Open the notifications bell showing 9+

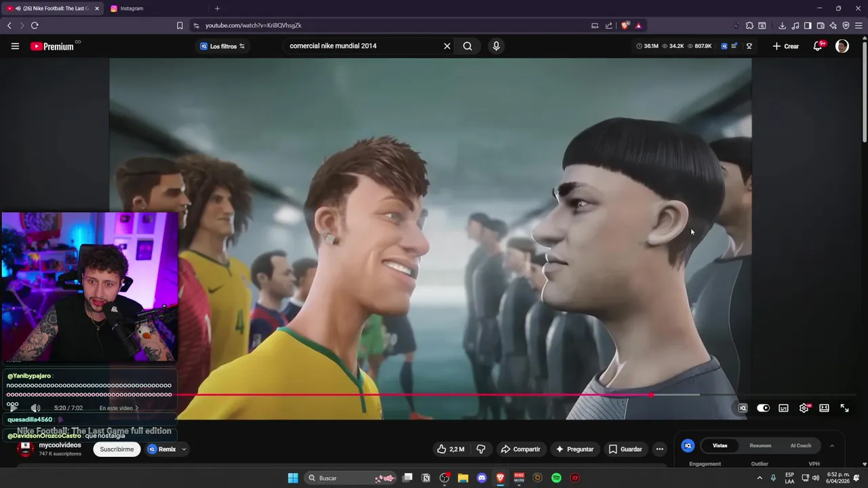point(818,46)
